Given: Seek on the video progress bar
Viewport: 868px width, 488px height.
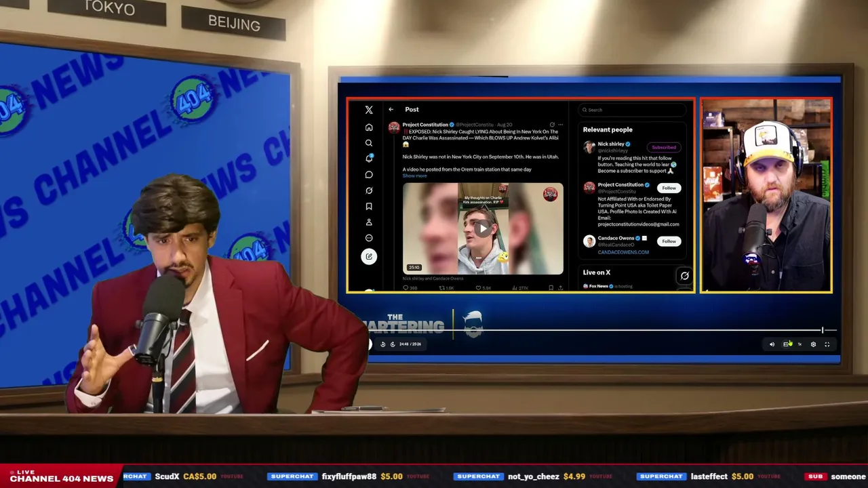Looking at the screenshot, I should [x=604, y=330].
